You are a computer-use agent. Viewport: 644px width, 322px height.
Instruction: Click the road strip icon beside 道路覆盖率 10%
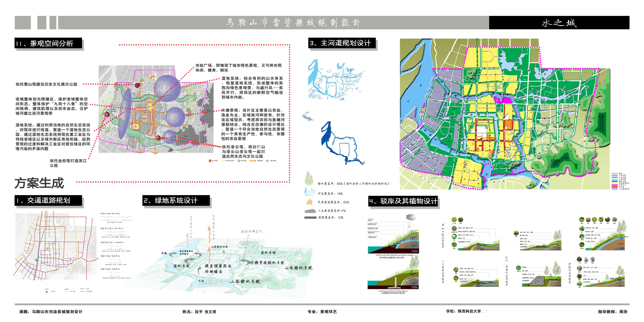tap(310, 218)
